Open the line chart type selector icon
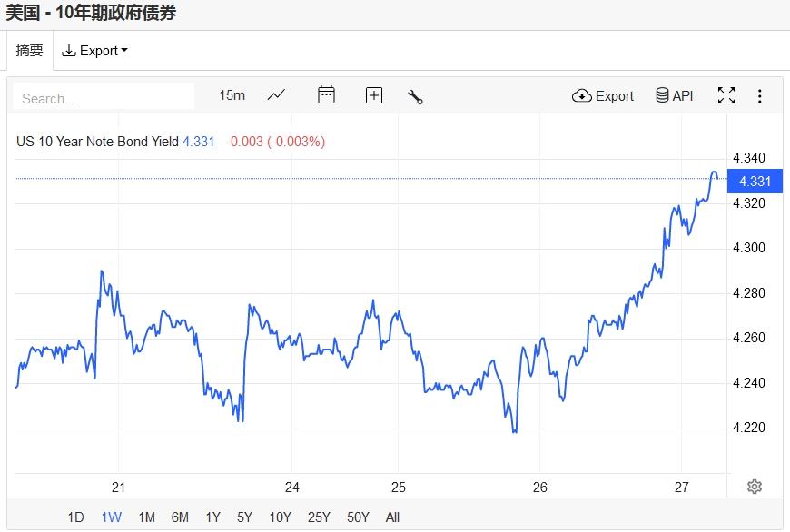Screen dimensions: 790x532 pyautogui.click(x=276, y=95)
